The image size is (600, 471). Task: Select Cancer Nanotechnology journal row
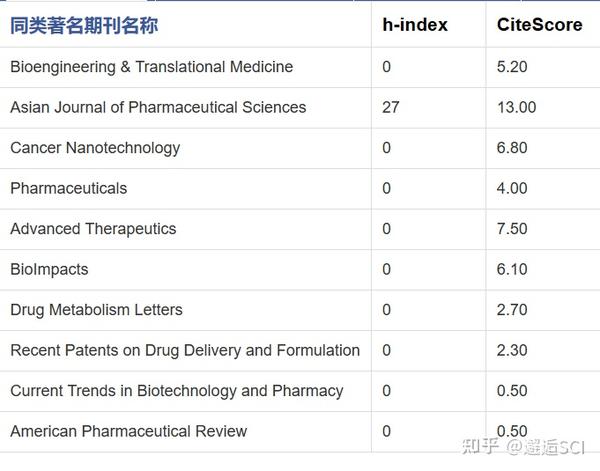95,148
